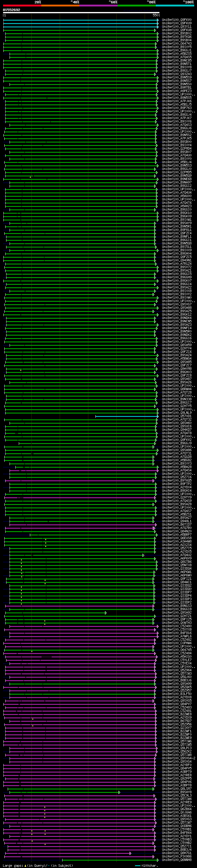Image resolution: width=197 pixels, height=868 pixels.
Task: Select the AV552692 query title
Action: [11, 10]
